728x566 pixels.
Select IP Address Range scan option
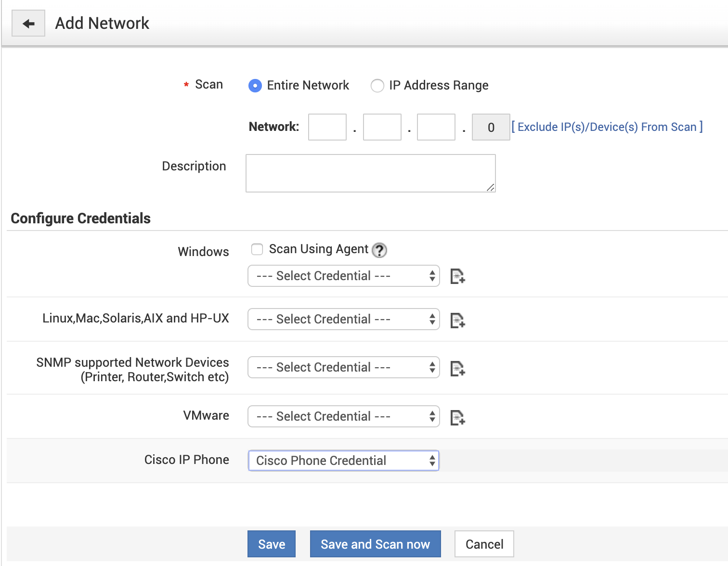[x=377, y=86]
